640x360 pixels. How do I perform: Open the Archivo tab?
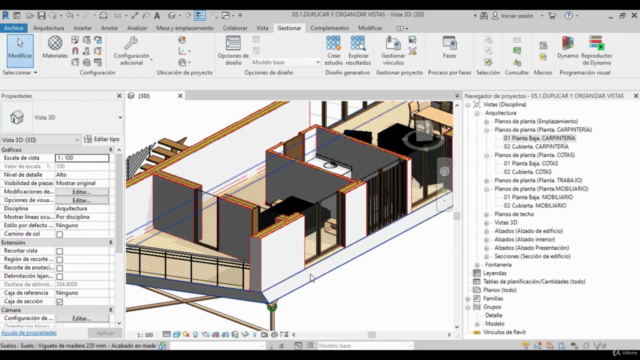13,28
